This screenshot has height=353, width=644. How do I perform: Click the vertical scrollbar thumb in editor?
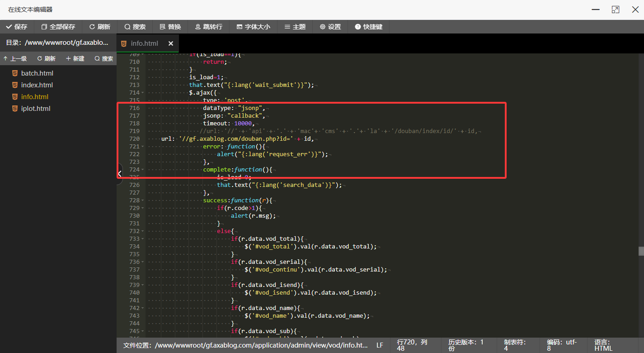pos(640,251)
